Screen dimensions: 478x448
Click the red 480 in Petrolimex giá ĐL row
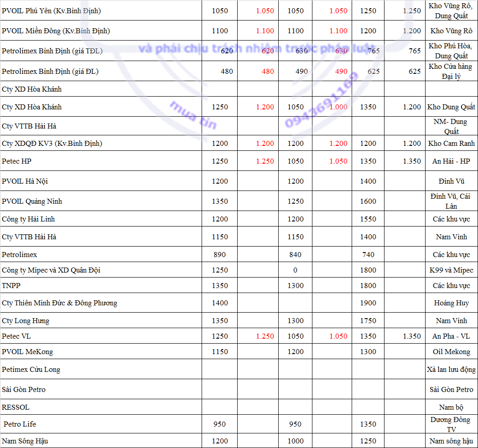[x=268, y=71]
